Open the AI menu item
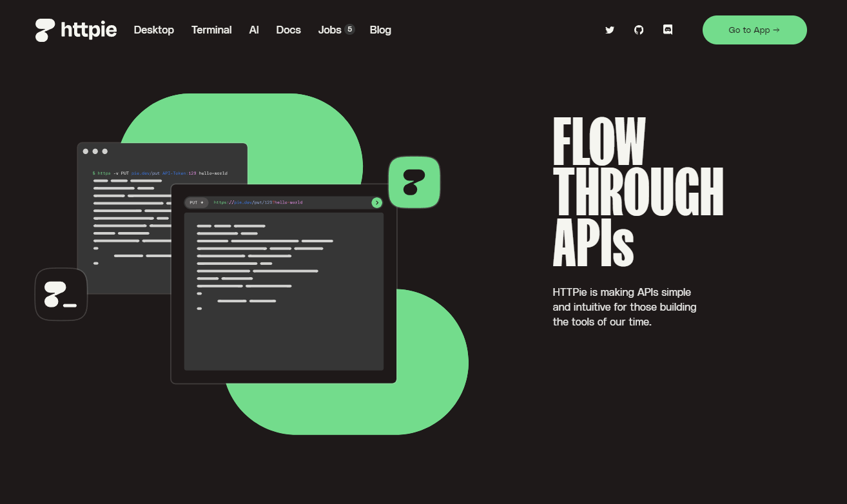 [254, 30]
